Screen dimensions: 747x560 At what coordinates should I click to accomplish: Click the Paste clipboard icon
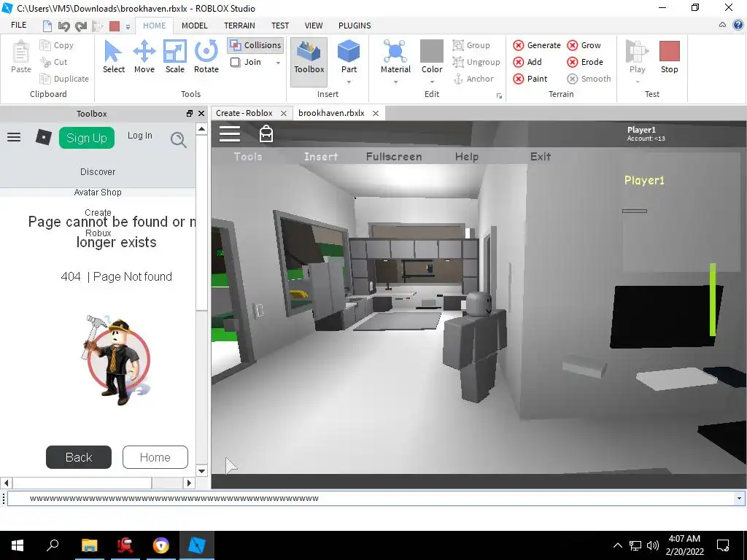[x=21, y=52]
